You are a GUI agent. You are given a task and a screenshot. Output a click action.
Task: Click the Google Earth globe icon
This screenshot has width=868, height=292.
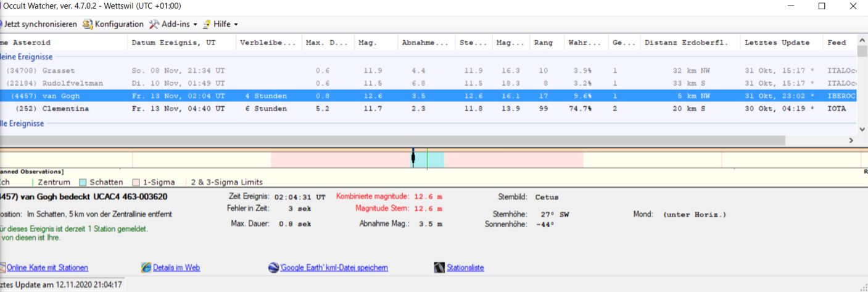[x=273, y=267]
